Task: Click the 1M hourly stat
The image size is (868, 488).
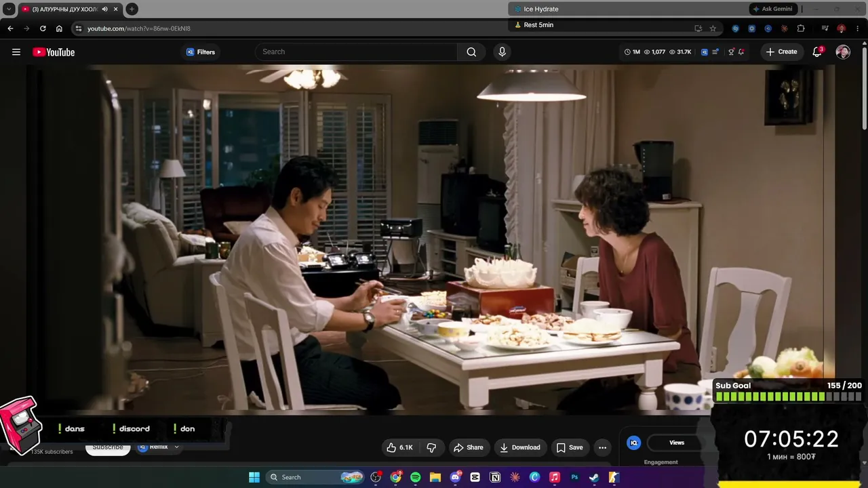Action: [x=632, y=52]
